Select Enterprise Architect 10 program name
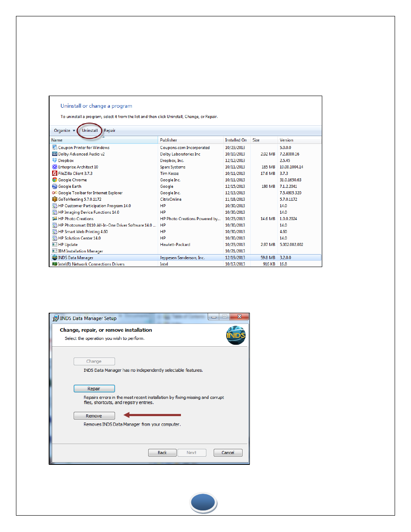Viewport: 411px width, 532px height. click(x=78, y=167)
